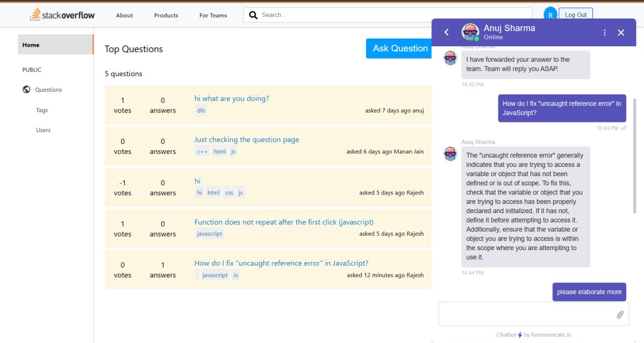Click the 'Top Questions' heading
The height and width of the screenshot is (343, 644).
pos(134,49)
